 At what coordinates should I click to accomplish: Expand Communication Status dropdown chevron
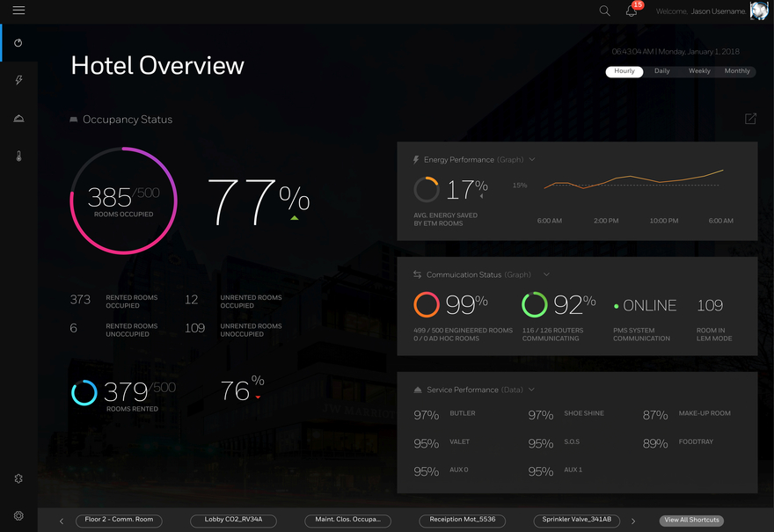[x=546, y=274]
